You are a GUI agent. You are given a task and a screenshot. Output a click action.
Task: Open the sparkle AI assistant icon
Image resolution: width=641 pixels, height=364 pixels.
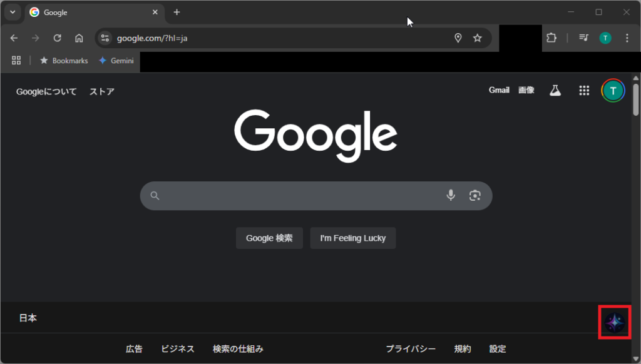point(615,322)
